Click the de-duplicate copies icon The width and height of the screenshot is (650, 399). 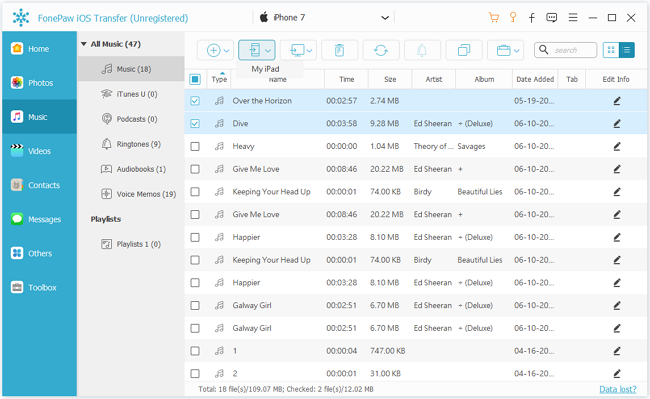[x=464, y=51]
